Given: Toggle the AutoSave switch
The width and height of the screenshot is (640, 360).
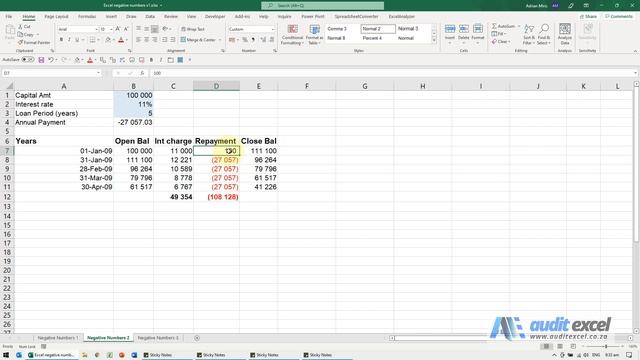Looking at the screenshot, I should click(28, 60).
